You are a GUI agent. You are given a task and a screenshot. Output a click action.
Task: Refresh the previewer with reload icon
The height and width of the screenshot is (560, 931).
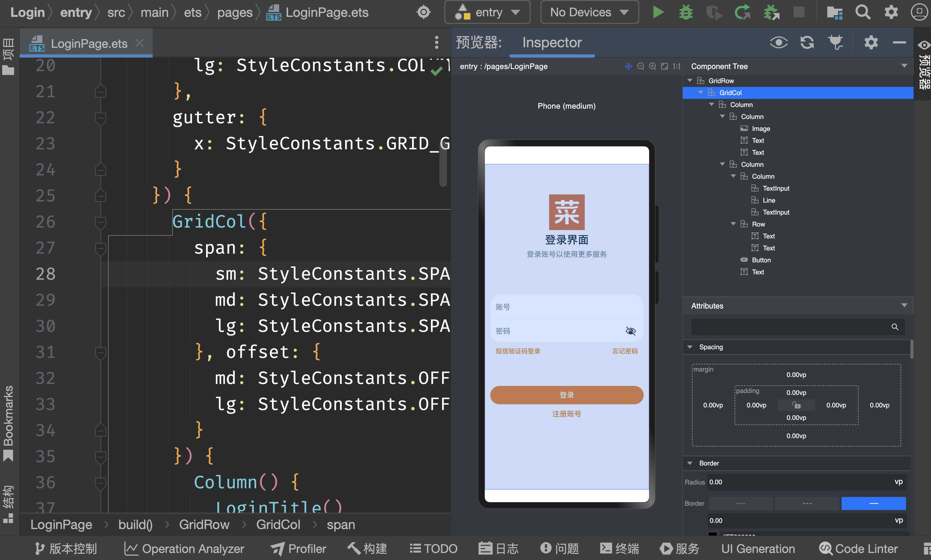807,42
